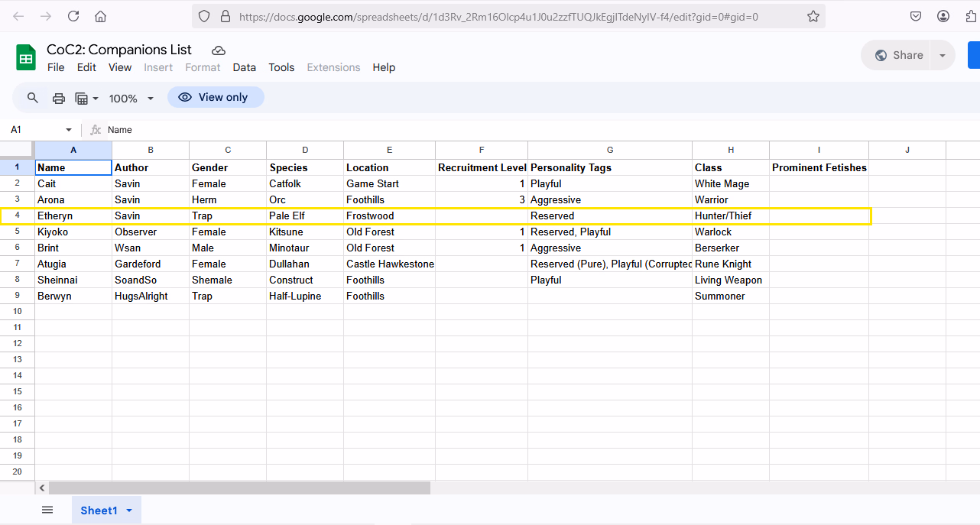980x525 pixels.
Task: Click the browser URL address bar
Action: (x=497, y=16)
